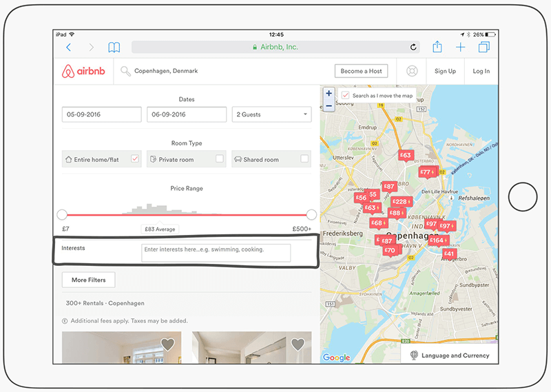Click the minimum price slider handle

click(x=62, y=214)
